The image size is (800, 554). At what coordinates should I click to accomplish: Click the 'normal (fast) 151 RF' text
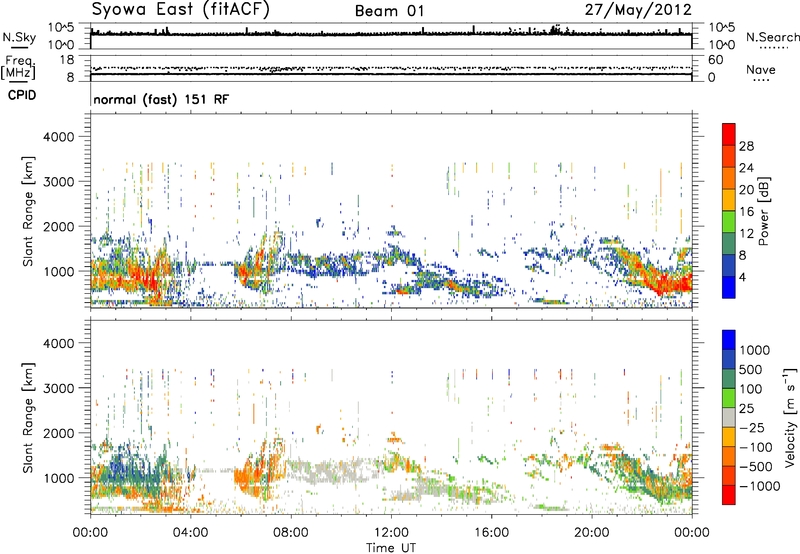click(x=161, y=99)
